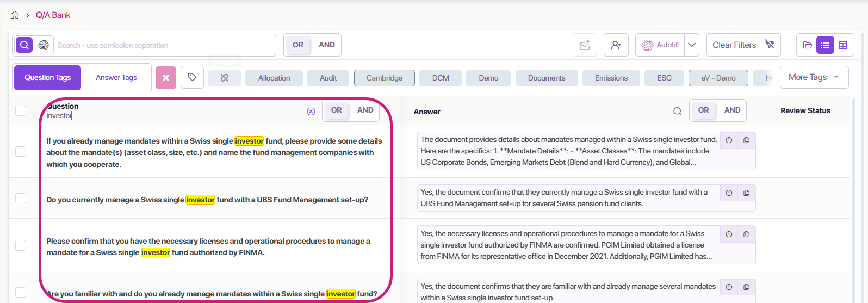Filter by the Demo tag
This screenshot has width=868, height=303.
point(488,78)
